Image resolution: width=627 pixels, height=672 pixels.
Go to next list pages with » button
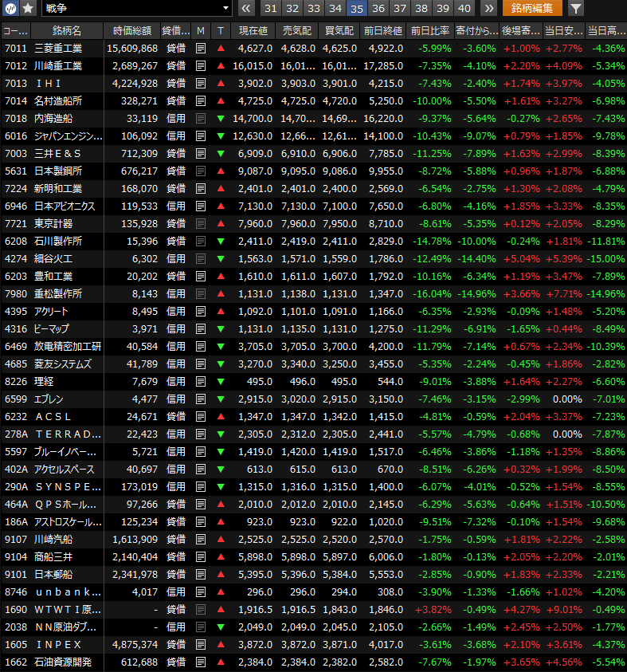point(488,8)
